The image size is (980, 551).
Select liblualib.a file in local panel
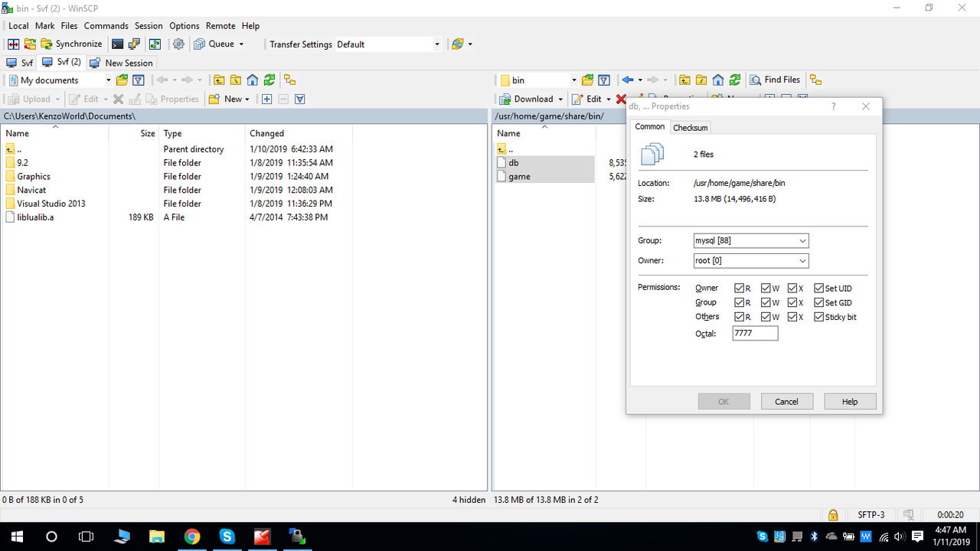(x=35, y=217)
